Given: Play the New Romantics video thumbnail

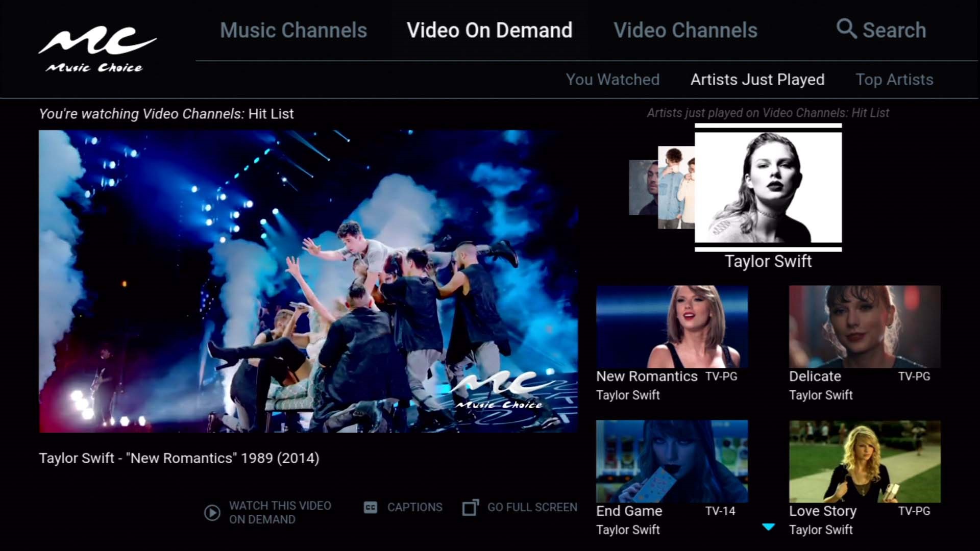Looking at the screenshot, I should (672, 327).
